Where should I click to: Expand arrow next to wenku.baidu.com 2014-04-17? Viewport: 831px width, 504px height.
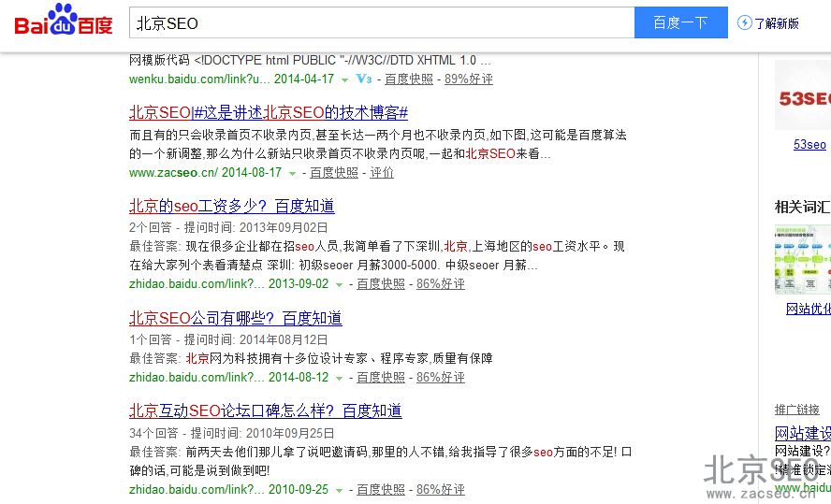click(344, 80)
